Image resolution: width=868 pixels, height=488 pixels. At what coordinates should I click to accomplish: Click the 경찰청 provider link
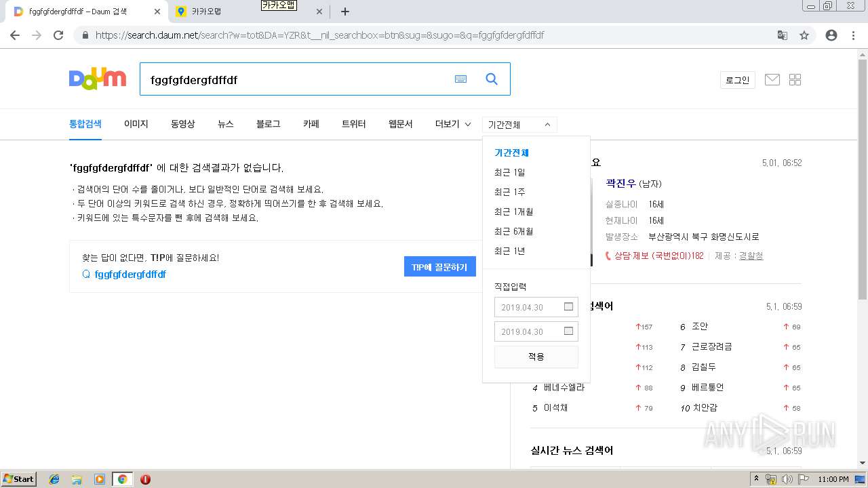point(751,256)
